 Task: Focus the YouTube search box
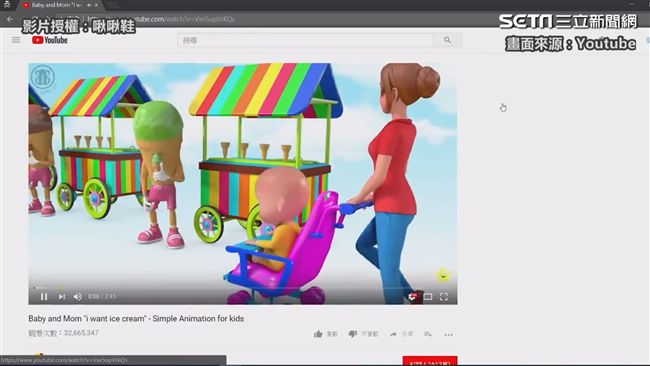(306, 40)
